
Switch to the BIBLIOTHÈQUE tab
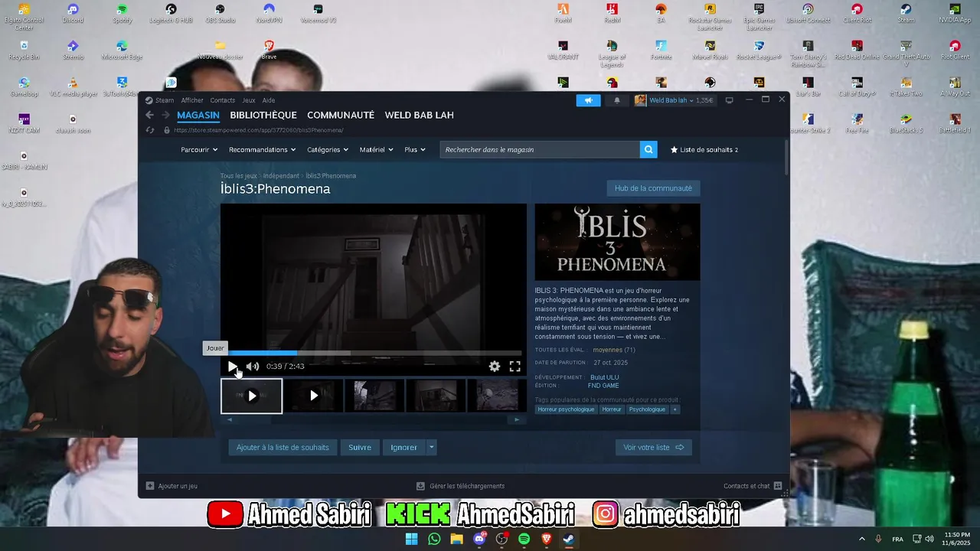pos(263,115)
